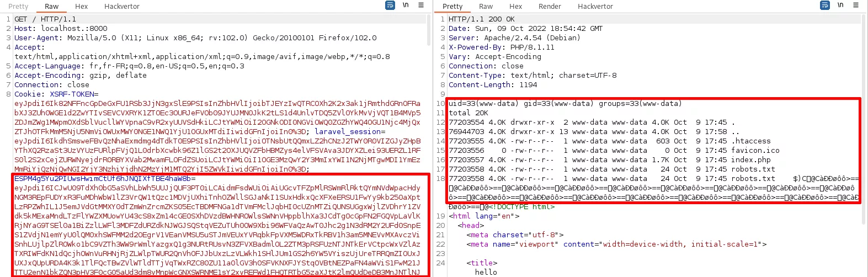Click the User-Agent header line
868x277 pixels.
click(x=195, y=38)
